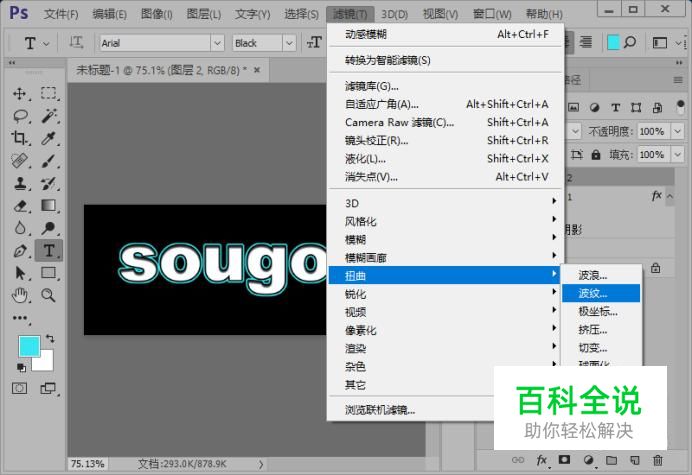Select the Brush tool
The width and height of the screenshot is (692, 475).
coord(49,160)
